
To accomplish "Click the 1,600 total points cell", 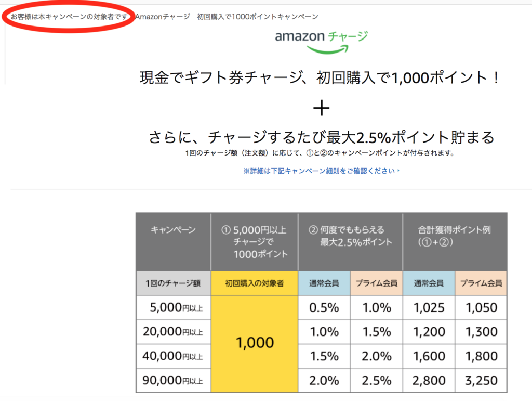I will pos(429,356).
